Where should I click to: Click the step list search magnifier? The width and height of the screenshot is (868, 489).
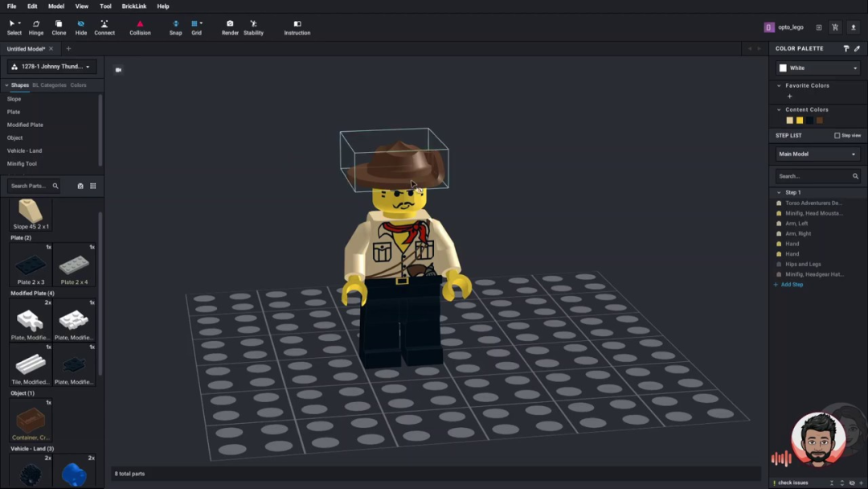point(855,176)
